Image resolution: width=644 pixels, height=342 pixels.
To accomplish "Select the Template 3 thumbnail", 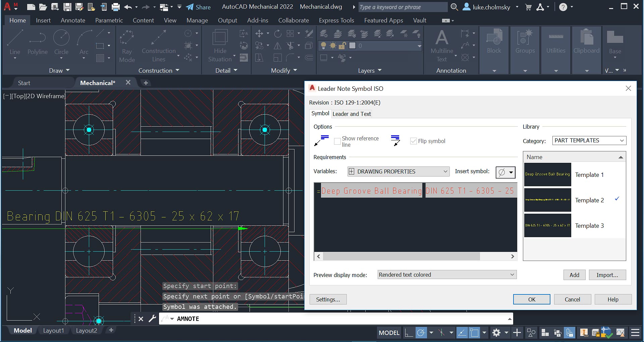I will [547, 226].
